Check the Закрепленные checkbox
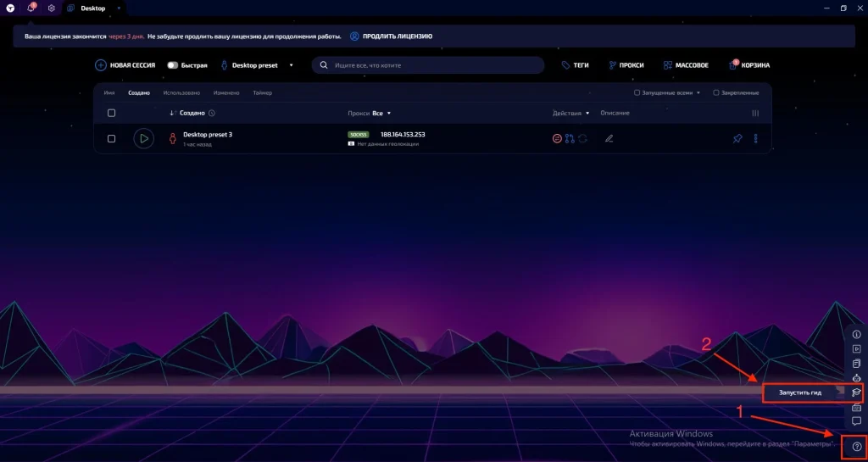Viewport: 868px width, 462px height. [x=716, y=93]
